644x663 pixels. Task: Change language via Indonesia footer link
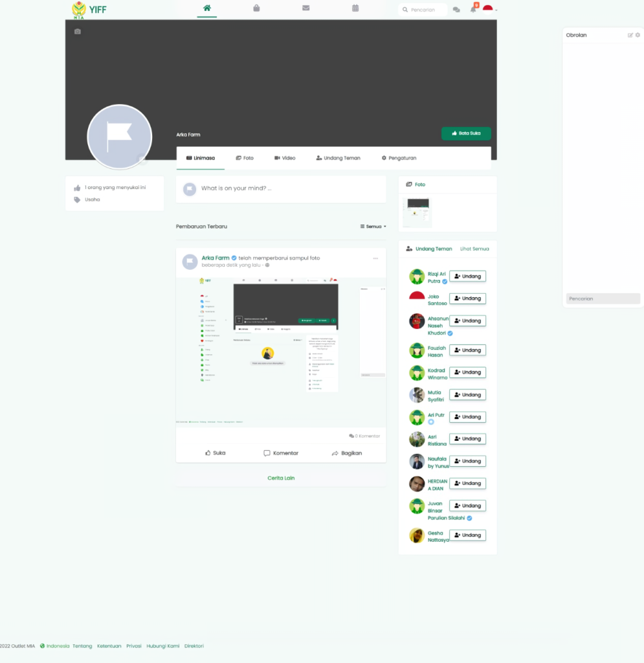point(54,646)
